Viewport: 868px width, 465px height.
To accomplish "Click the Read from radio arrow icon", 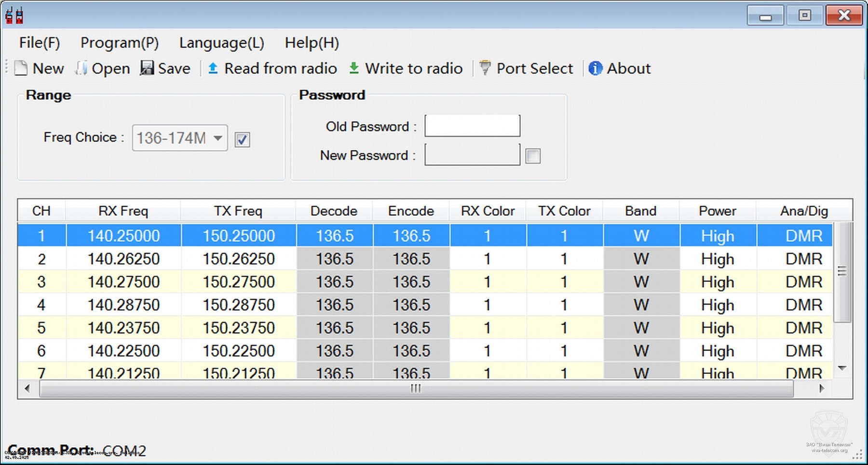I will [x=213, y=68].
